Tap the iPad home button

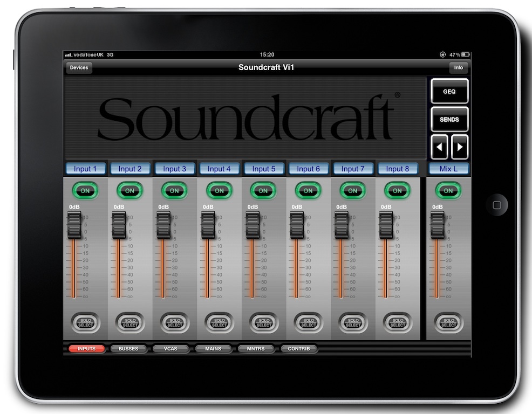point(497,205)
